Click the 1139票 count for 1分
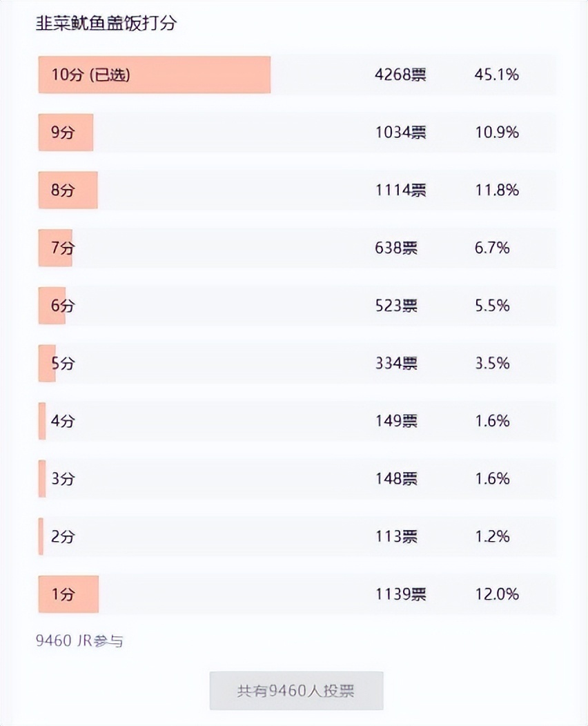 click(400, 594)
